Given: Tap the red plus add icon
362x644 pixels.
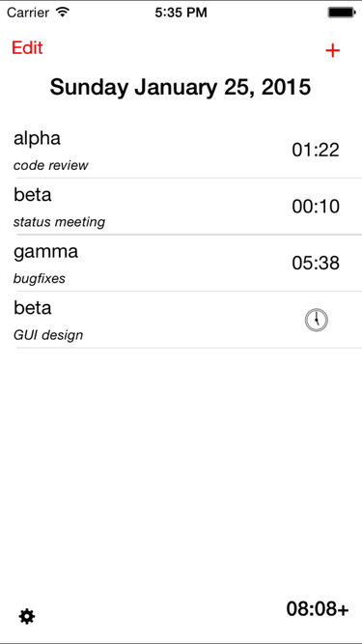Looking at the screenshot, I should pyautogui.click(x=332, y=50).
